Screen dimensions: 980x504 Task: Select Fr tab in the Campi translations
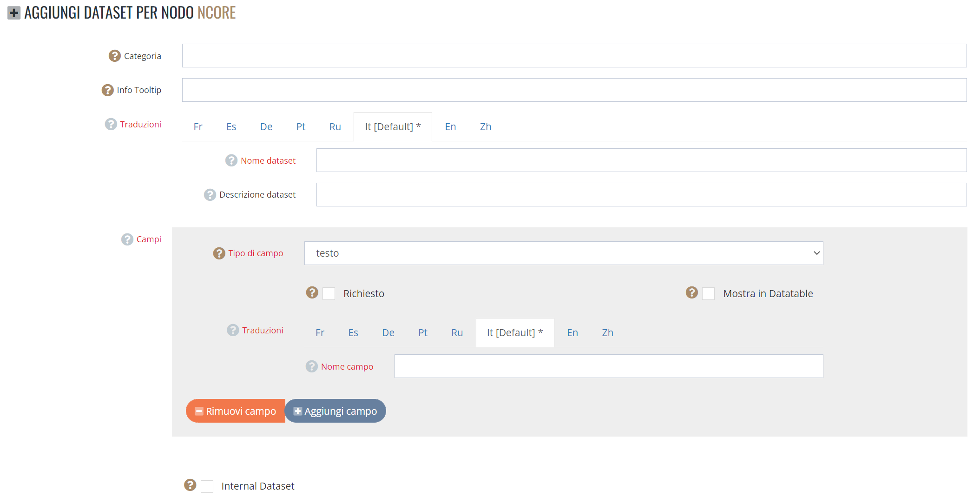pyautogui.click(x=320, y=333)
